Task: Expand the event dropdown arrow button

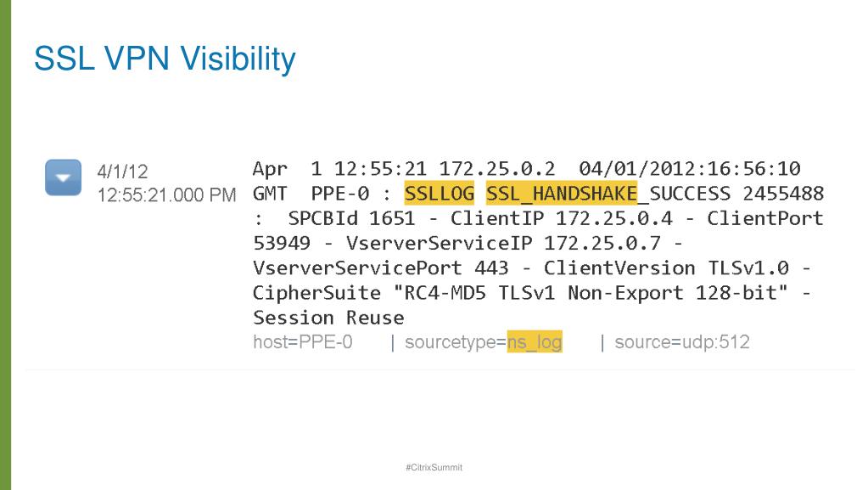Action: tap(63, 177)
